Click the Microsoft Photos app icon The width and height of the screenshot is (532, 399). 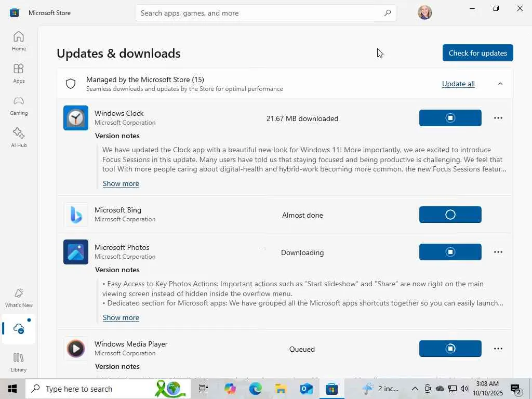76,252
